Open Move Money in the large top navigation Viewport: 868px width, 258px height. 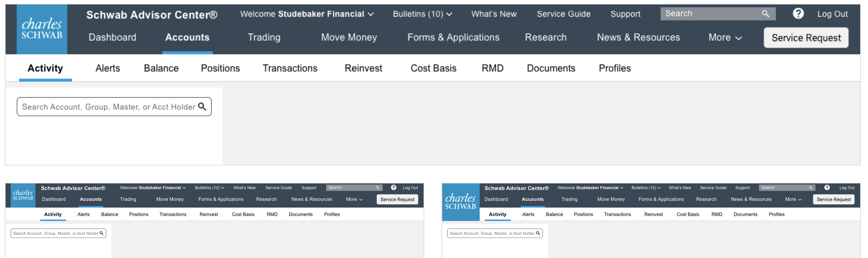349,37
